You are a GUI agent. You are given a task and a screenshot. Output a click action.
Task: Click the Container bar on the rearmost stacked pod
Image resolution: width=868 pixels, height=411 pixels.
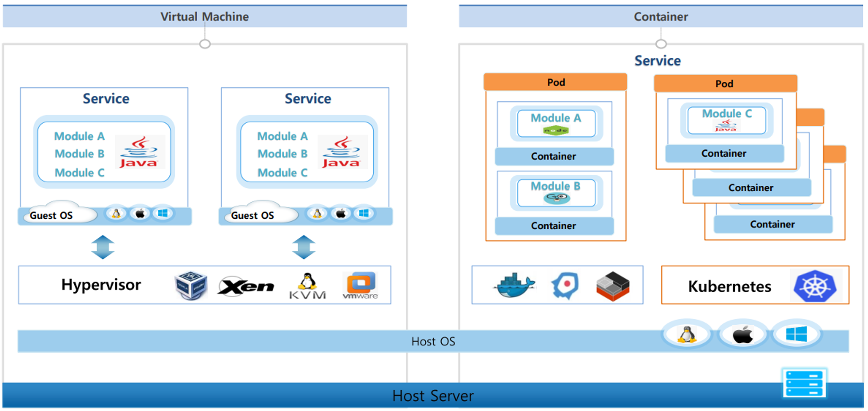(x=773, y=224)
